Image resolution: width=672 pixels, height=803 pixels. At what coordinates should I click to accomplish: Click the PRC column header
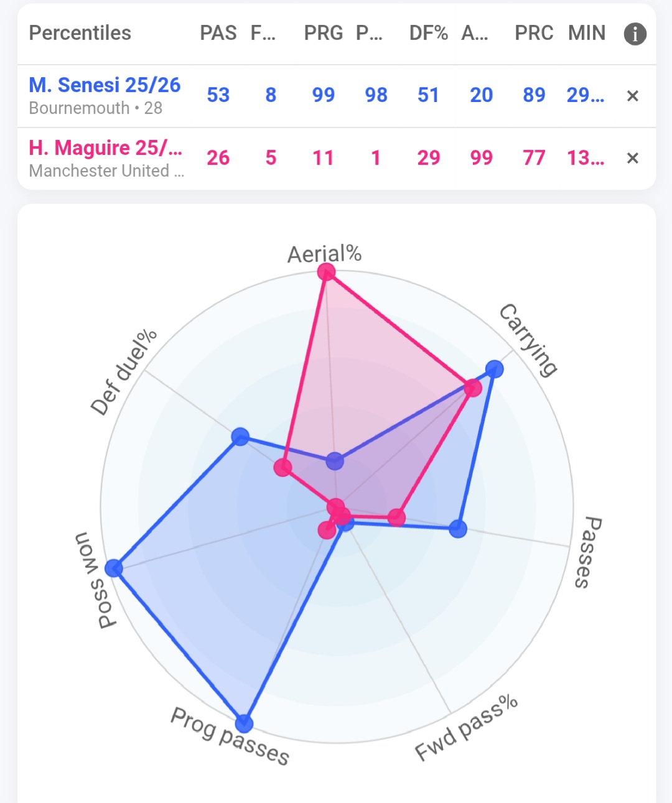click(534, 33)
